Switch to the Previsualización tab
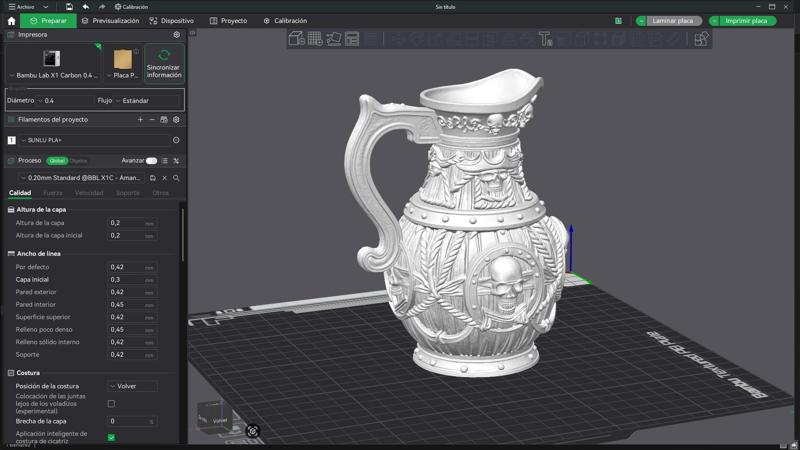Screen dimensions: 800x450 point(110,21)
